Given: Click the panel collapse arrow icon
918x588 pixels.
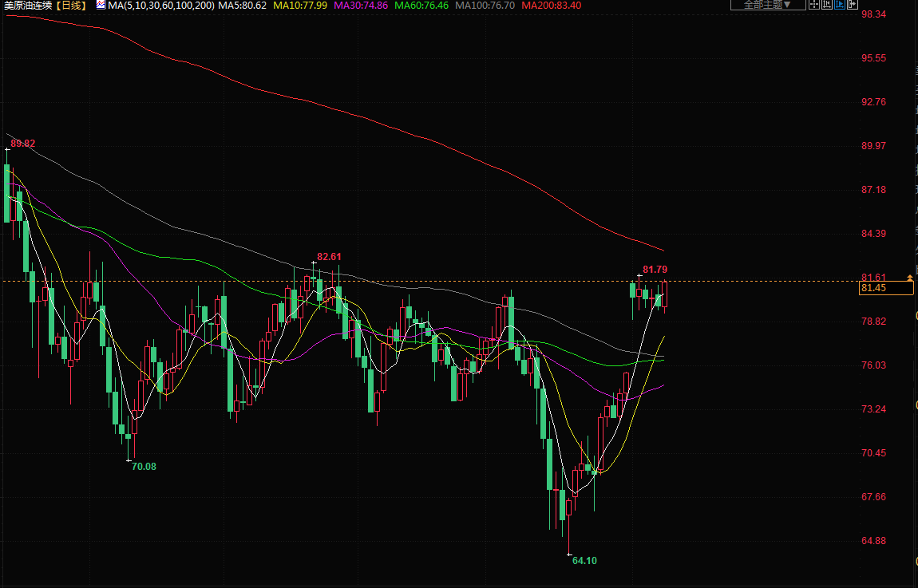Looking at the screenshot, I should [x=852, y=4].
